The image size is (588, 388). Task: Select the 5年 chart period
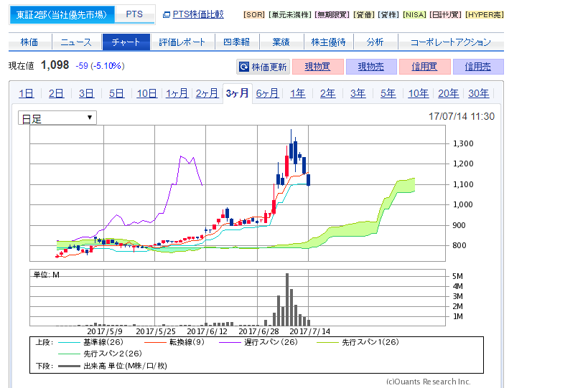pyautogui.click(x=388, y=93)
